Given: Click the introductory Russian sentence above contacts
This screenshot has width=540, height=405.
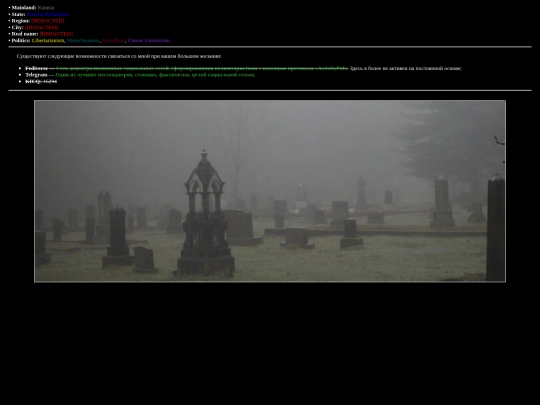Looking at the screenshot, I should pyautogui.click(x=119, y=56).
